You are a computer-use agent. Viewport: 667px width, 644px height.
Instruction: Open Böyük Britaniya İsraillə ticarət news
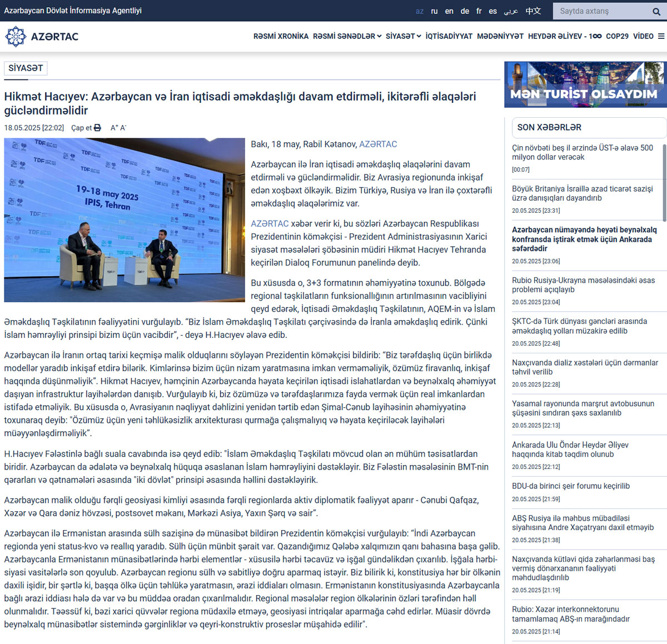pyautogui.click(x=583, y=193)
